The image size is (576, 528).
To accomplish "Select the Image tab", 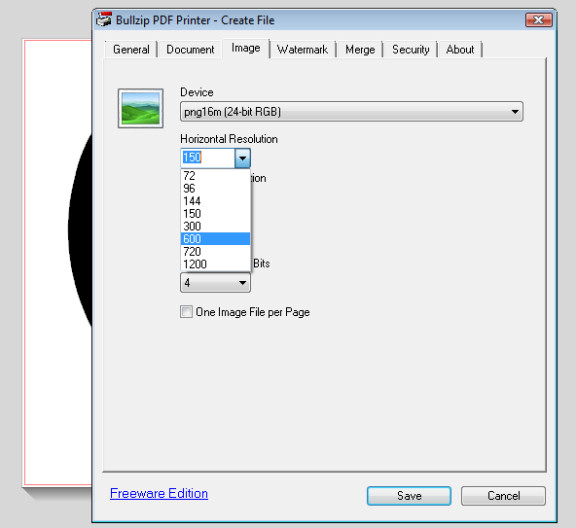I will tap(246, 48).
